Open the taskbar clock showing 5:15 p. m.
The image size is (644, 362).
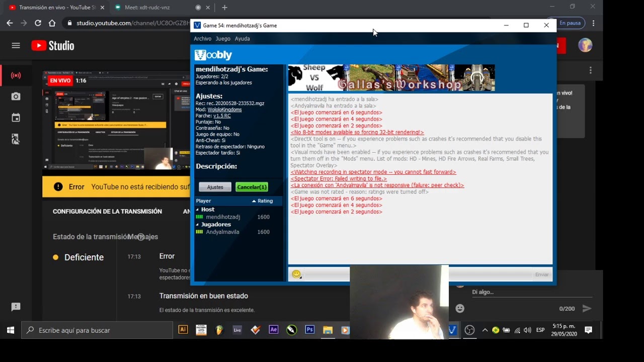click(x=564, y=330)
